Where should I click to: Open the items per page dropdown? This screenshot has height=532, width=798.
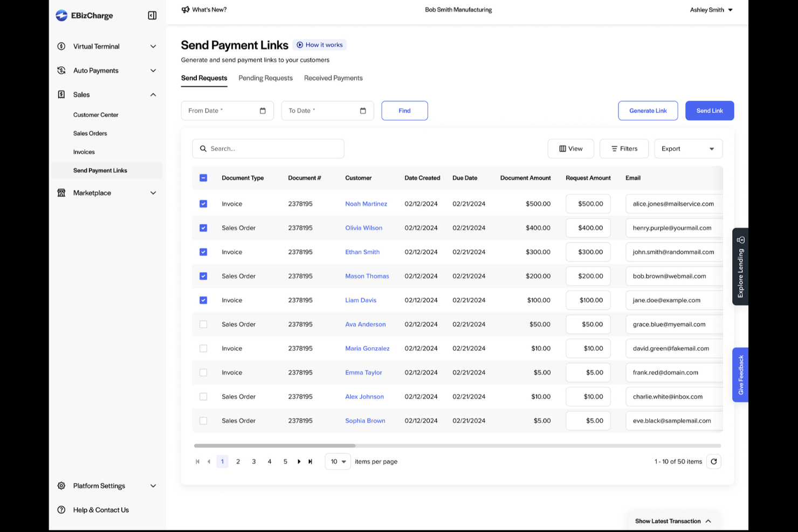click(x=337, y=461)
